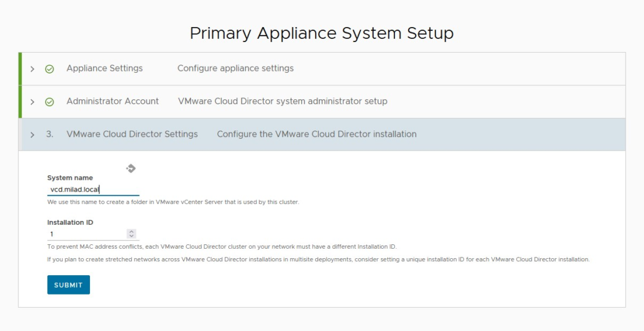644x331 pixels.
Task: Click the green checkmark beside Administrator Account
Action: click(49, 102)
